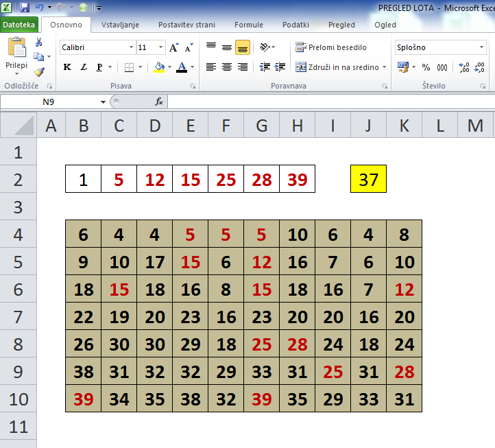Toggle middle vertical alignment

tap(227, 47)
